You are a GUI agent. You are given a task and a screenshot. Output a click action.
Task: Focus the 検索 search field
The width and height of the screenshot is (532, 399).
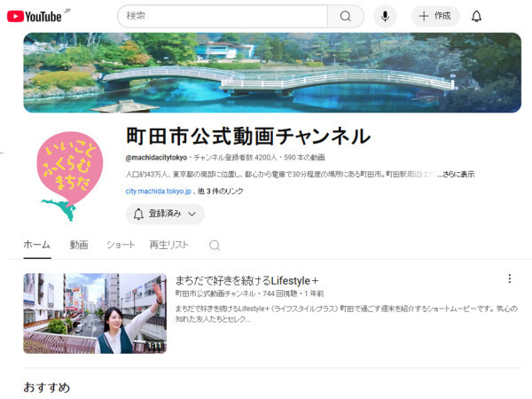tap(223, 16)
